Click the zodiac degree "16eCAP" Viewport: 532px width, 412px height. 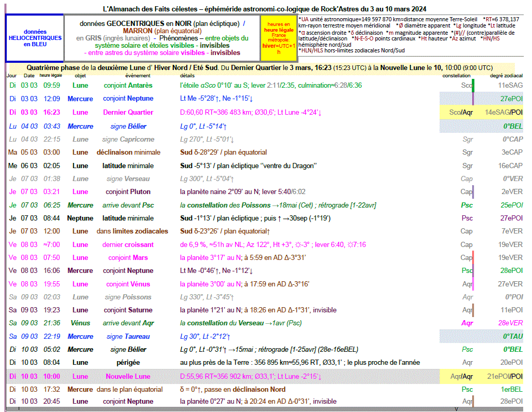pos(510,166)
